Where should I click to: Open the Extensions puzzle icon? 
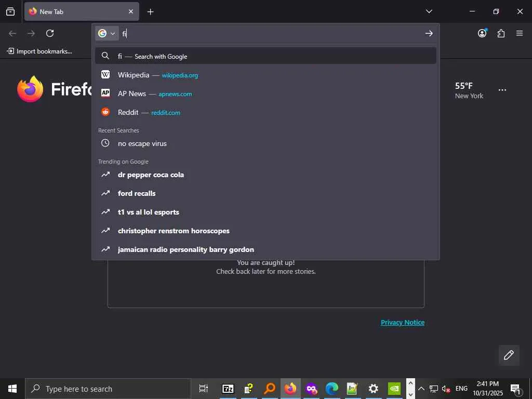point(501,33)
